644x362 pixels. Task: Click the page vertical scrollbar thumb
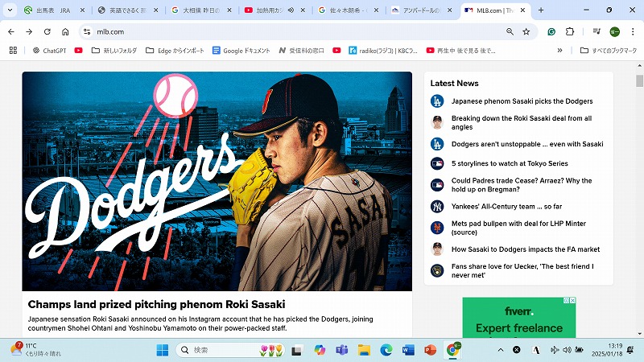pos(639,80)
